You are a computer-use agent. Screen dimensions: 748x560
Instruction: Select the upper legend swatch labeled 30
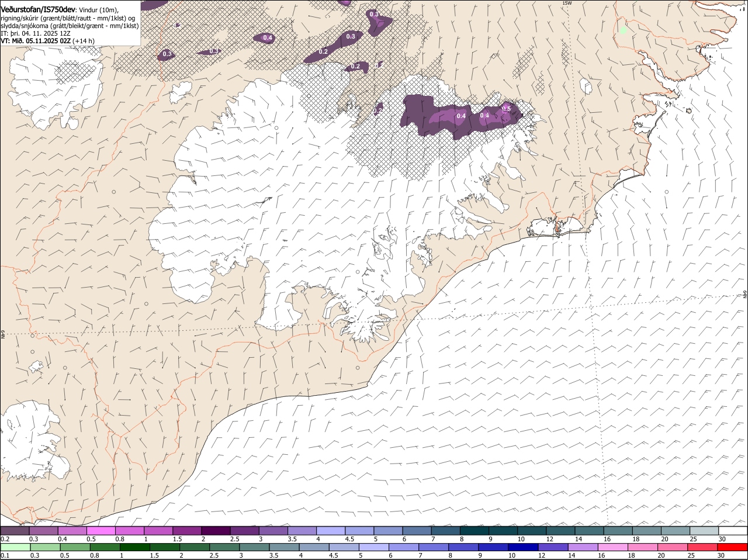(x=733, y=531)
